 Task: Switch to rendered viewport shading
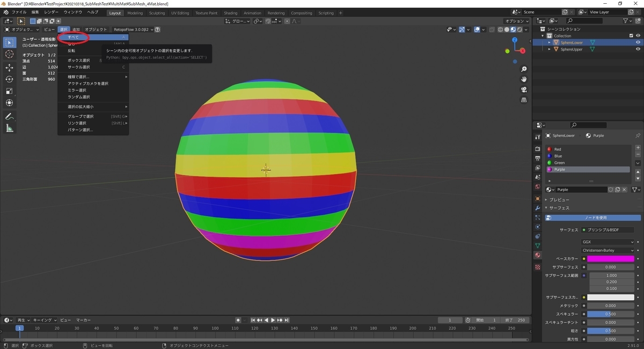tap(520, 30)
